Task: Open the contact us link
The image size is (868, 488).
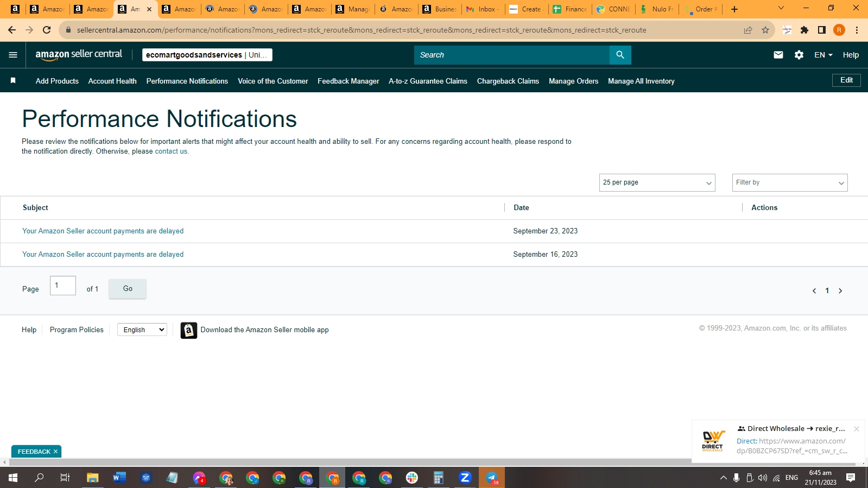Action: pyautogui.click(x=171, y=151)
